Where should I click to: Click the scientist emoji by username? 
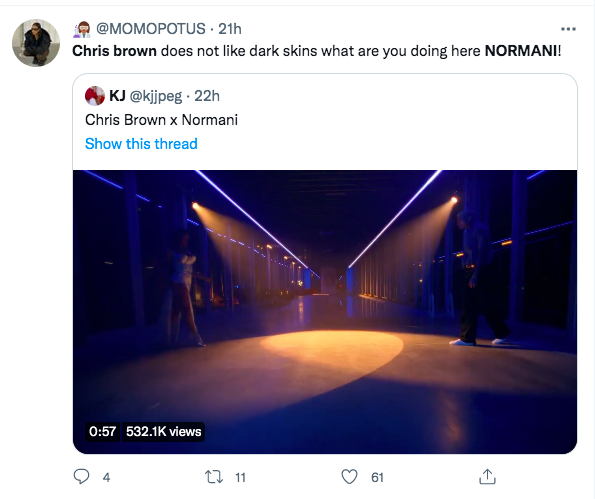82,29
